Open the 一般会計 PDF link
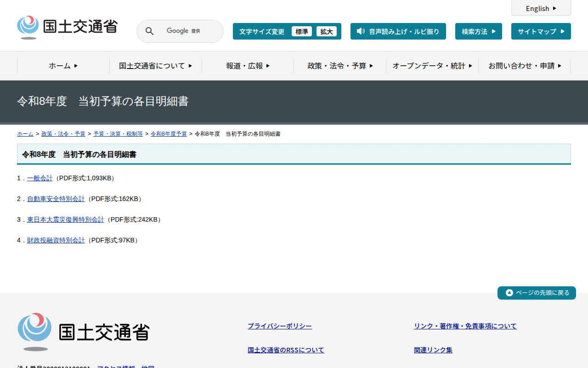Screen dimensions: 588x368 click(x=40, y=178)
